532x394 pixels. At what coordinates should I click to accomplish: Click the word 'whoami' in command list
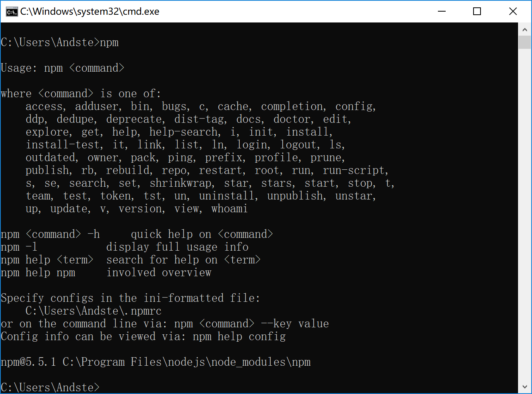coord(229,209)
